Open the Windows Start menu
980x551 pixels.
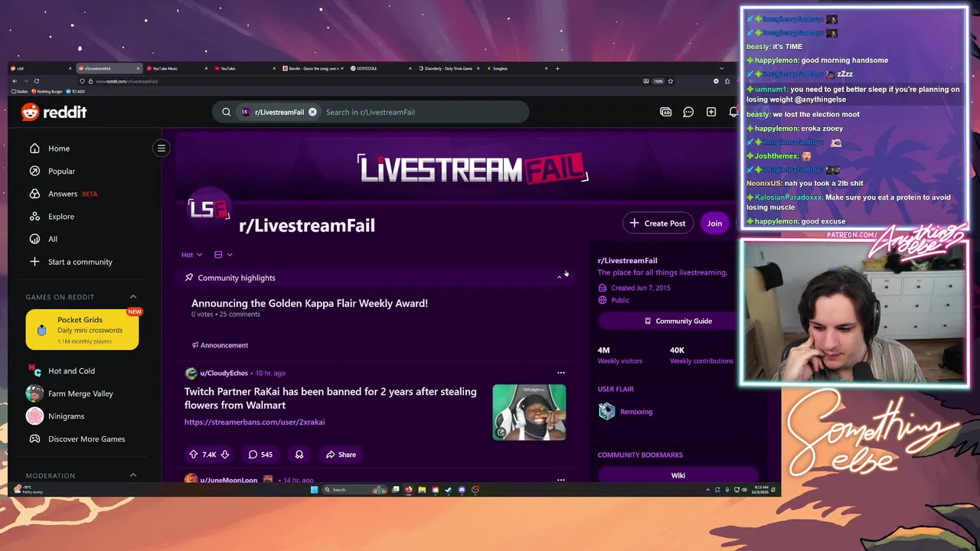click(x=314, y=490)
